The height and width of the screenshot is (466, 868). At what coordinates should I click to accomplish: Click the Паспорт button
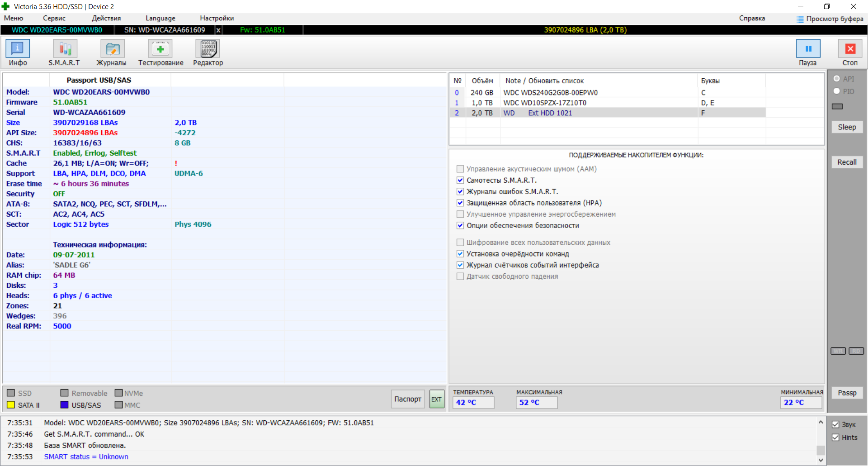coord(408,399)
